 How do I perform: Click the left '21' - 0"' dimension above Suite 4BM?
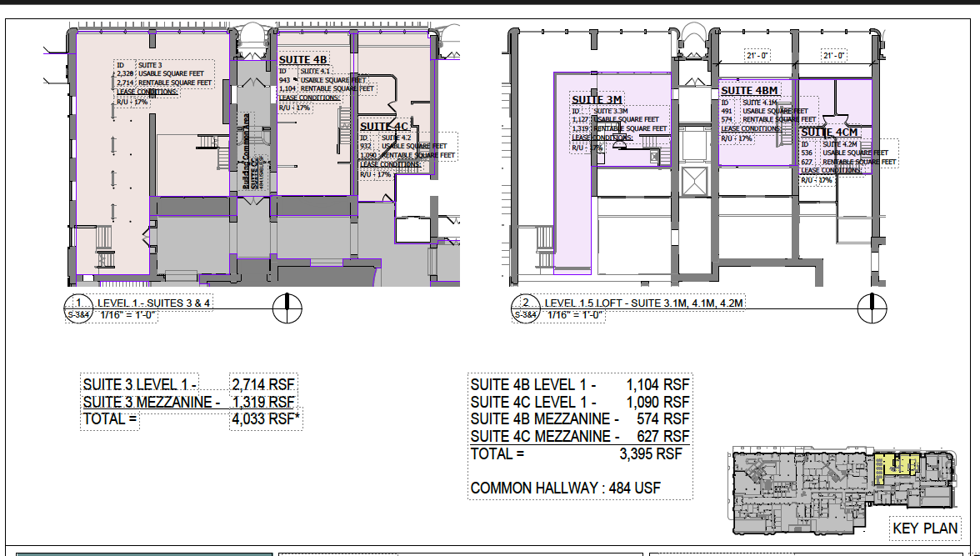[757, 56]
